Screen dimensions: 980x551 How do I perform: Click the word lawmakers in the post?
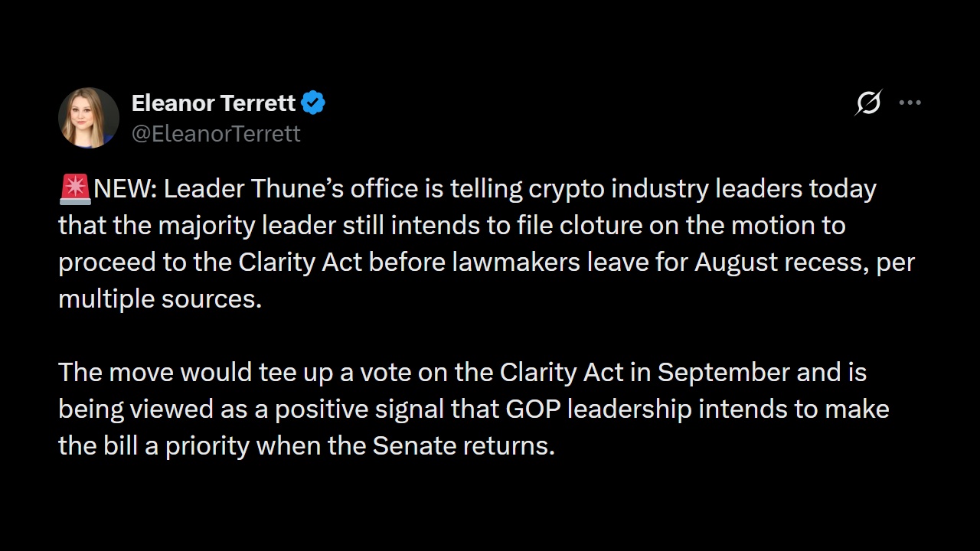pos(516,262)
